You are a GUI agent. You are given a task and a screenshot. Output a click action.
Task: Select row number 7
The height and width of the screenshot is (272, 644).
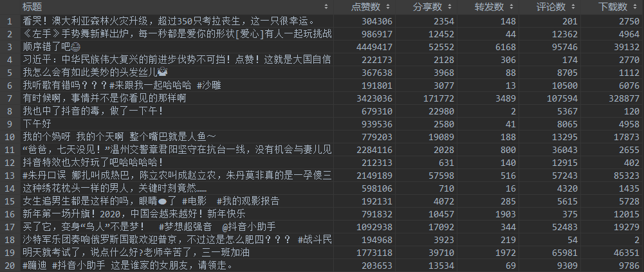(x=10, y=98)
